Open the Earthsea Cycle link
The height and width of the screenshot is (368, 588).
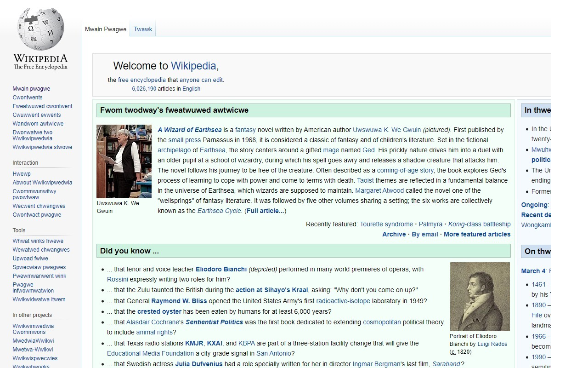pos(219,211)
